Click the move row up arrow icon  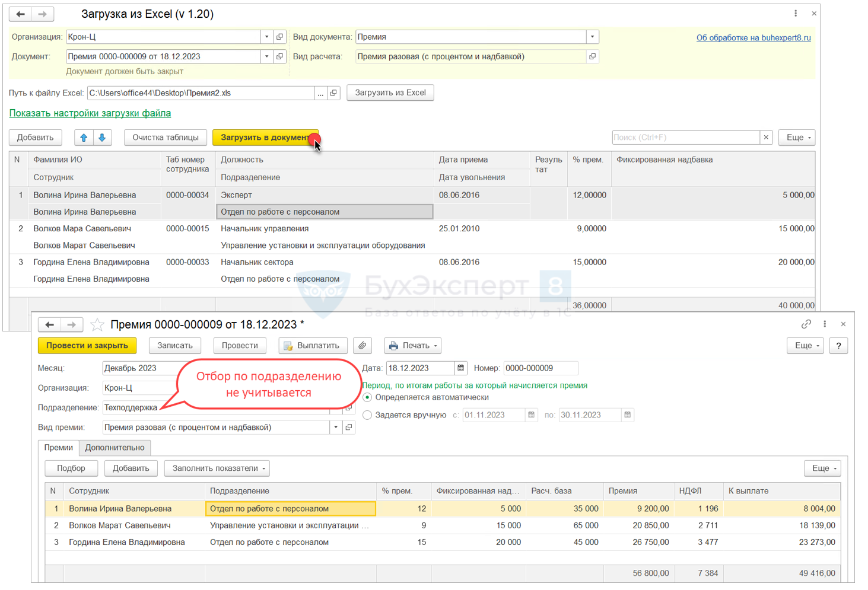(84, 138)
